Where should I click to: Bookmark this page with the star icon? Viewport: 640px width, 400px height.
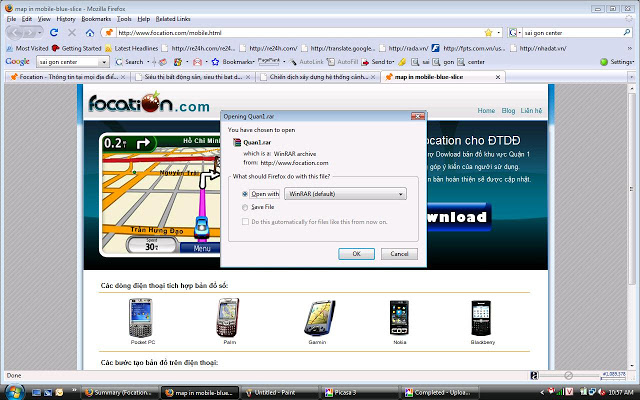[x=488, y=32]
